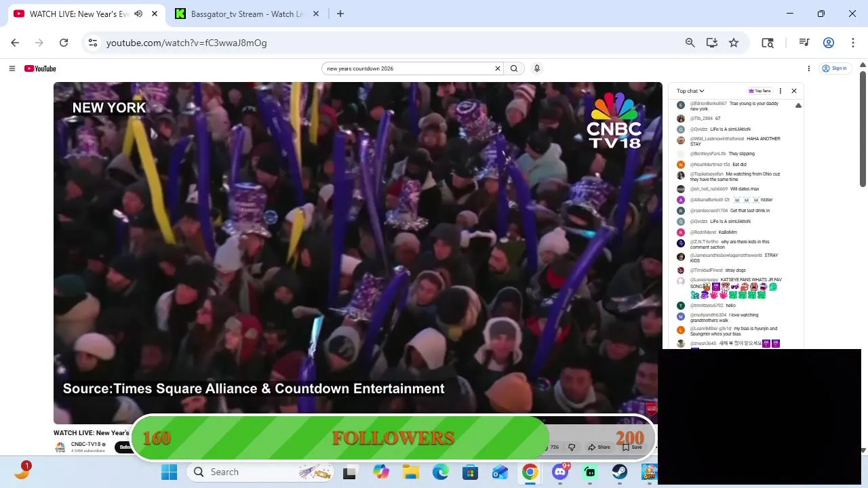
Task: Open the YouTube guide hamburger menu
Action: pos(12,68)
